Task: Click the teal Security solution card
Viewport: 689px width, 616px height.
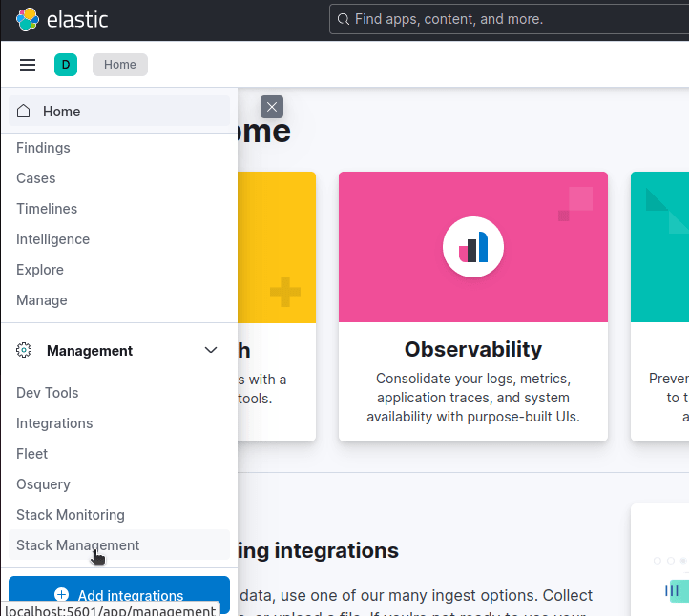Action: [x=659, y=306]
